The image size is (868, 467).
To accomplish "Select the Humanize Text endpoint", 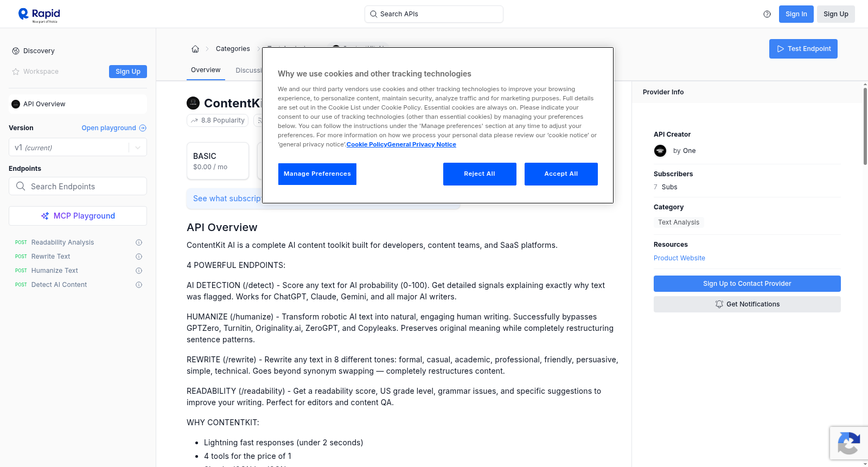I will click(55, 271).
